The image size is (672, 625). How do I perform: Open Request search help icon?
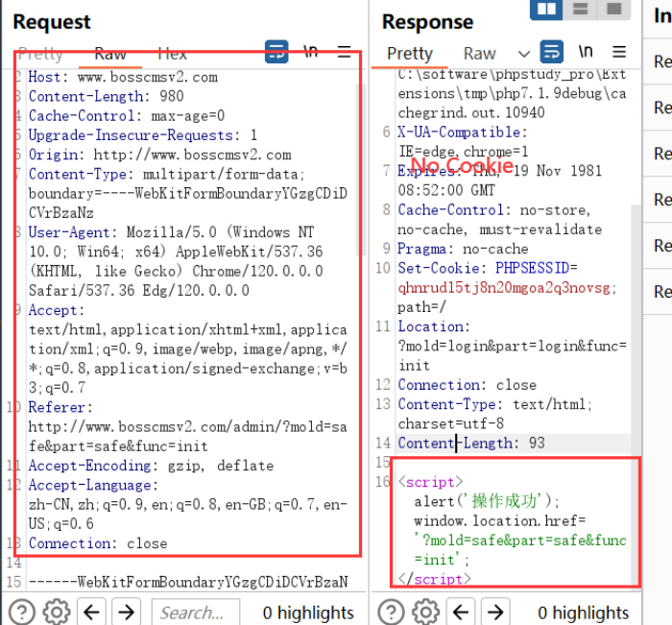click(22, 612)
